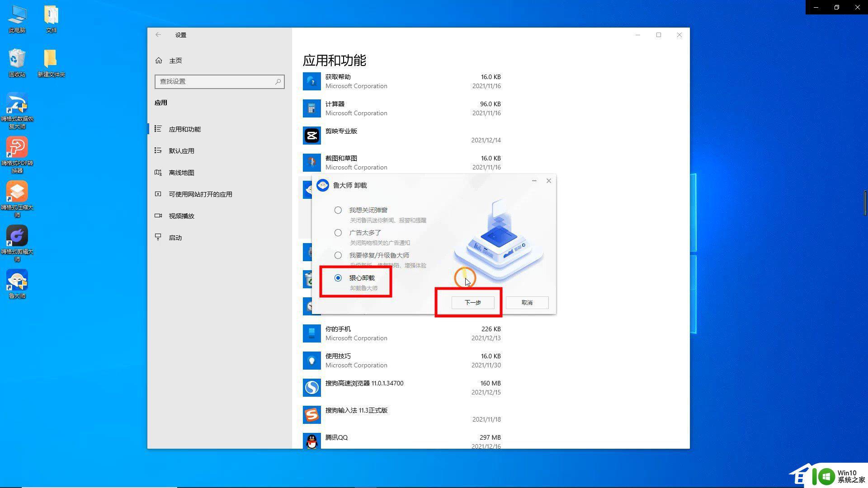Open 视频播放 in Settings sidebar

(x=219, y=216)
